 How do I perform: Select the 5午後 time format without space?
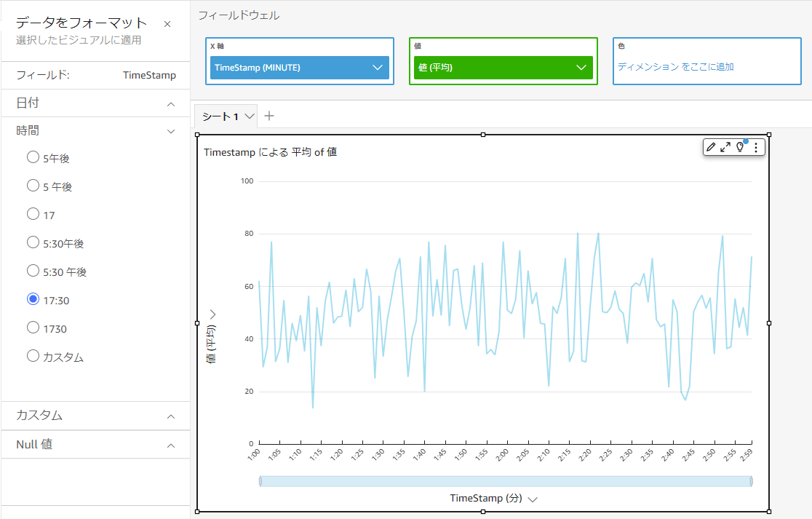33,157
